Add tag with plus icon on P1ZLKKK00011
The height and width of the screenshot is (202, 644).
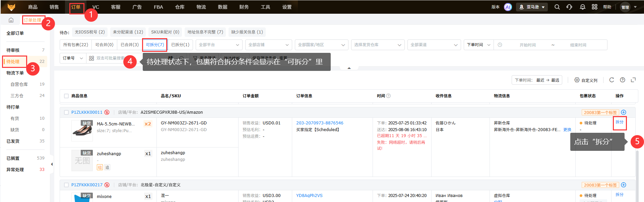624,112
